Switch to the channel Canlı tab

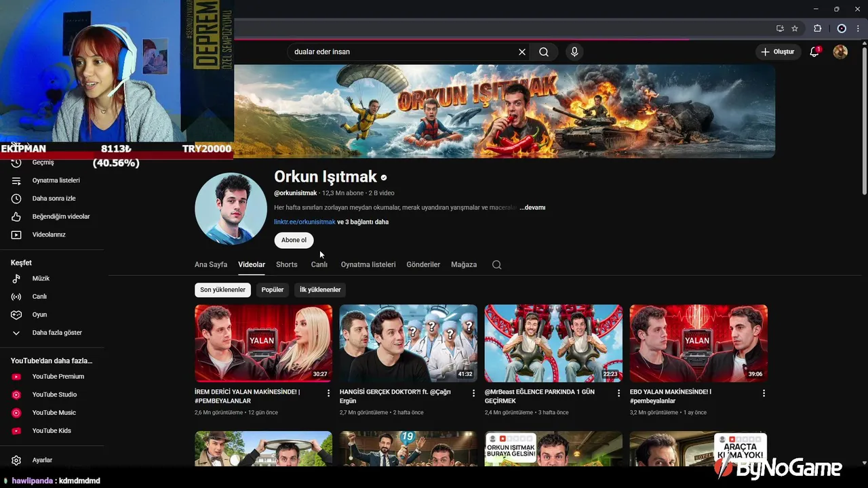coord(319,264)
